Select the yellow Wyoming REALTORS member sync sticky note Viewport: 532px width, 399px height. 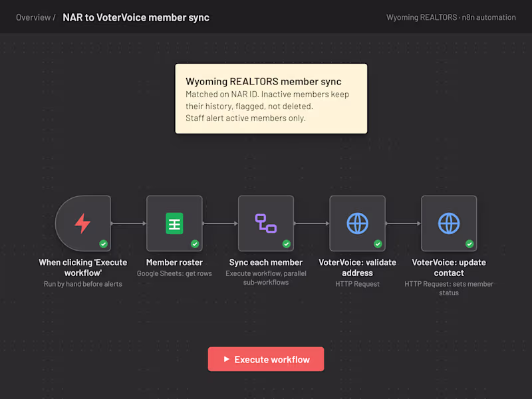[271, 98]
